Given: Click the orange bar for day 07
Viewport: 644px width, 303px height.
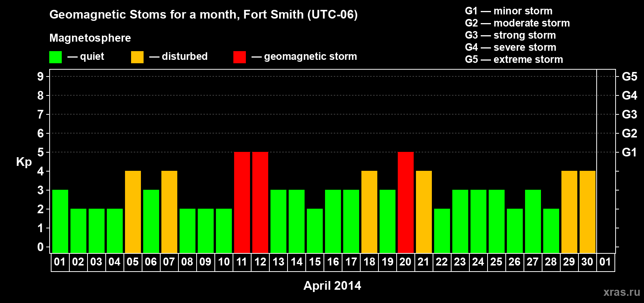Looking at the screenshot, I should [169, 212].
